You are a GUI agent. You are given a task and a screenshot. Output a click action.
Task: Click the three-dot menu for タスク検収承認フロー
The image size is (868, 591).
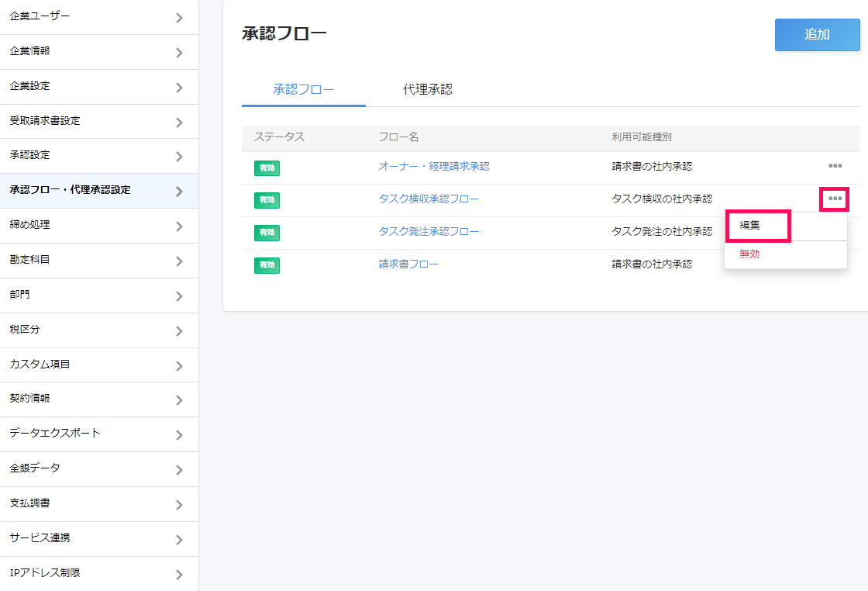[x=835, y=199]
